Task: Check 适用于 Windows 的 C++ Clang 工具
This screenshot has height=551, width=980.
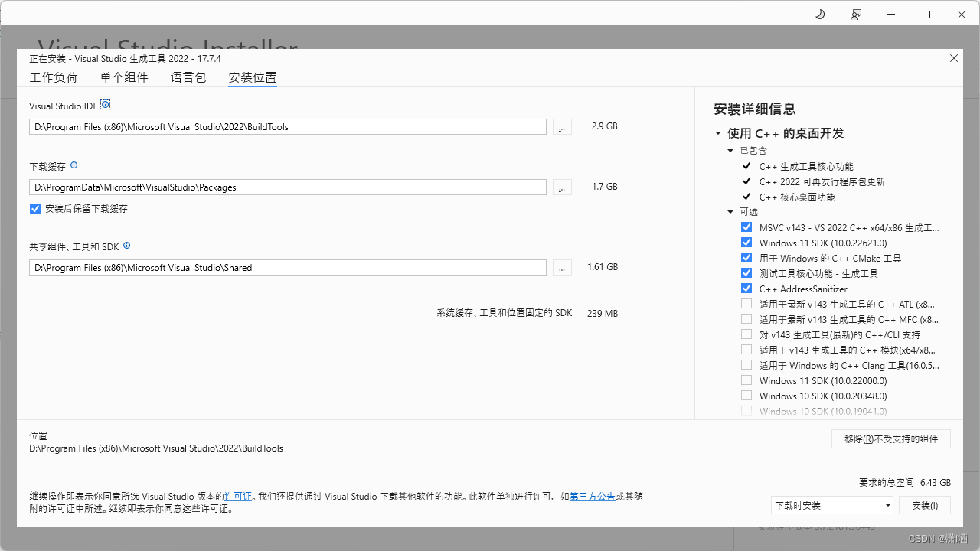Action: [x=746, y=365]
